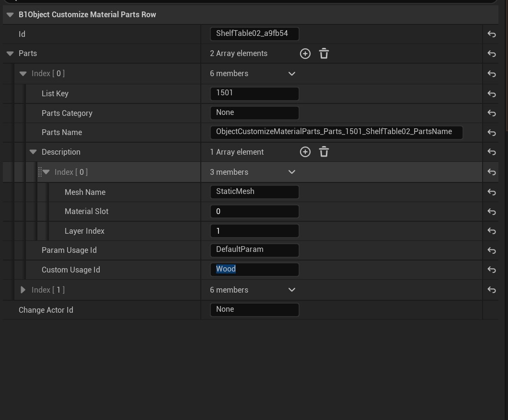This screenshot has height=420, width=508.
Task: Add an element to the Description array
Action: 305,152
